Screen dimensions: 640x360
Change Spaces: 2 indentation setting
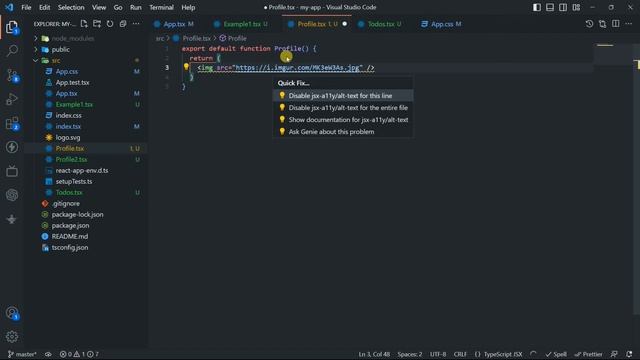tap(410, 354)
